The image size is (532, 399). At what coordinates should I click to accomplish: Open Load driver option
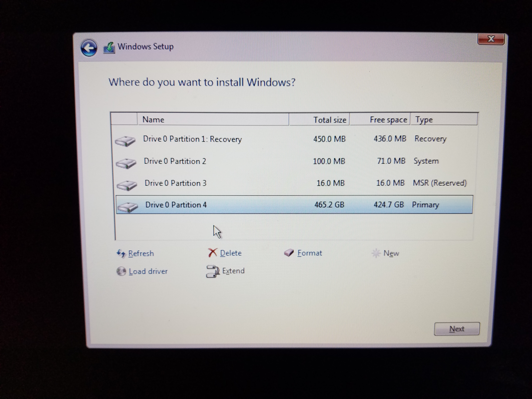click(x=148, y=272)
